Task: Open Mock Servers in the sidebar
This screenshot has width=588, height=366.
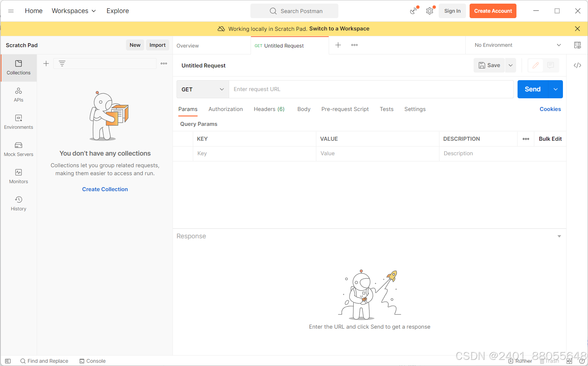Action: [x=19, y=149]
